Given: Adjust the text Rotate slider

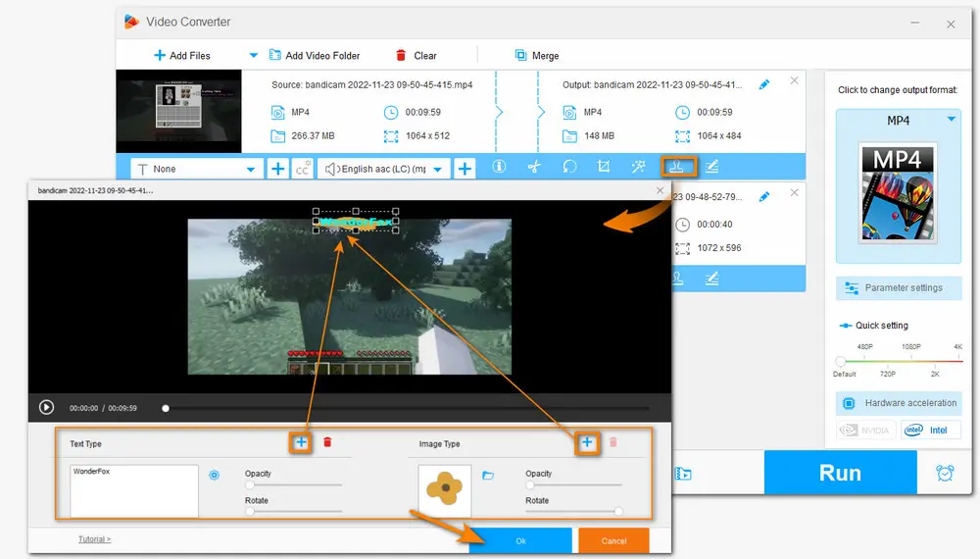Looking at the screenshot, I should tap(293, 512).
